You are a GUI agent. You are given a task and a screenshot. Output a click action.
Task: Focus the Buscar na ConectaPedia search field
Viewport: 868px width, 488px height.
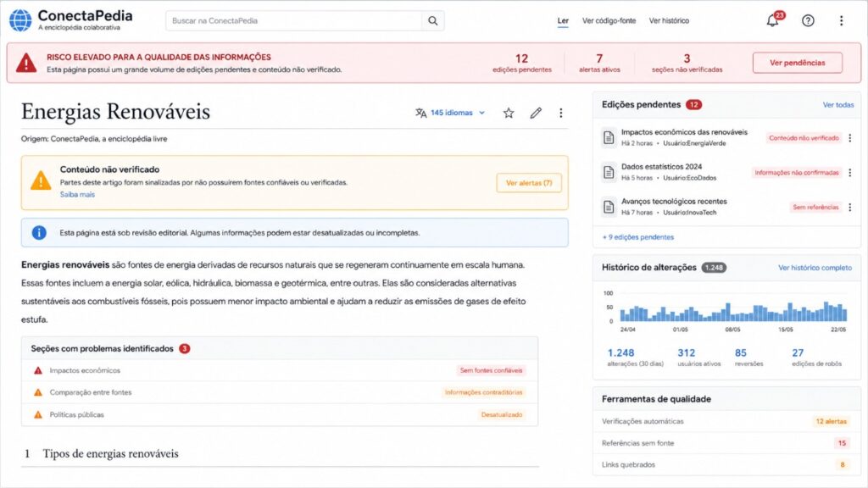coord(293,20)
